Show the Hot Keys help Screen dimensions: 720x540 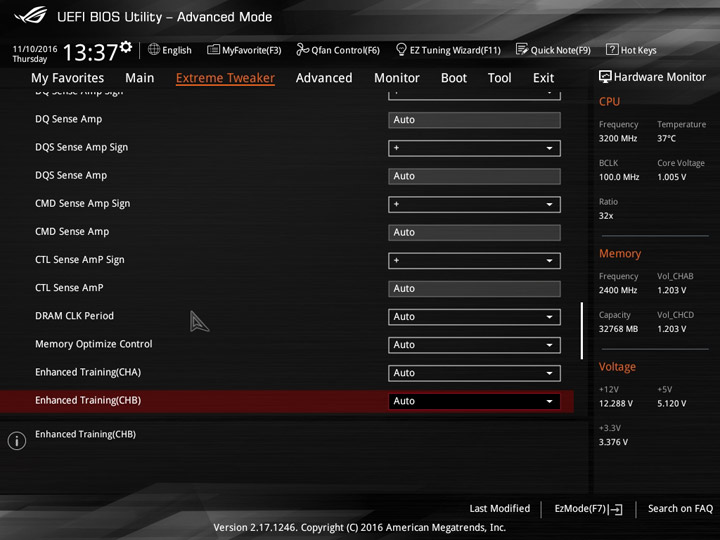(x=631, y=50)
